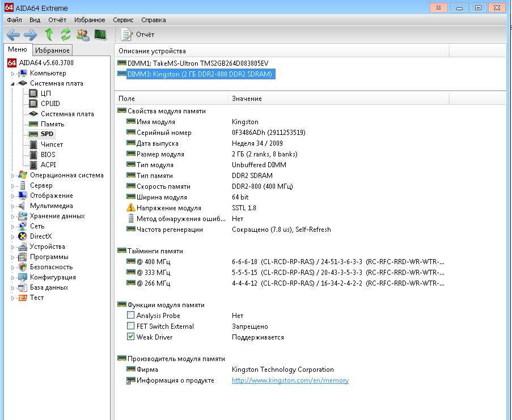This screenshot has height=420, width=512.
Task: Click the Мультимедиа speaker icon
Action: (22, 206)
